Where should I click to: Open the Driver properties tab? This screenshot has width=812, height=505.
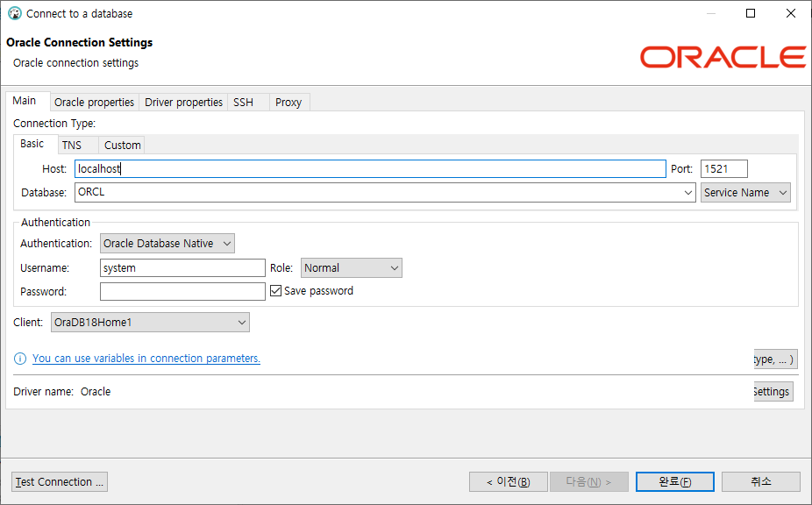pyautogui.click(x=183, y=102)
